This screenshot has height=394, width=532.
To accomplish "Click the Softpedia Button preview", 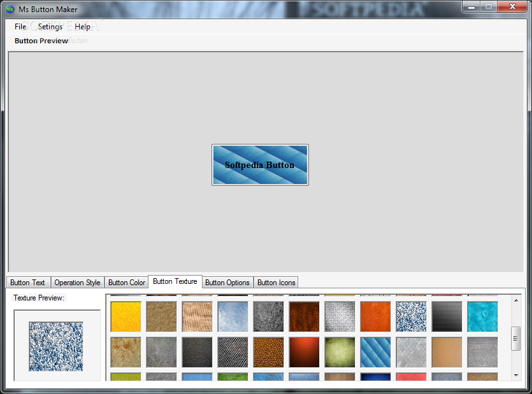I will [x=260, y=165].
